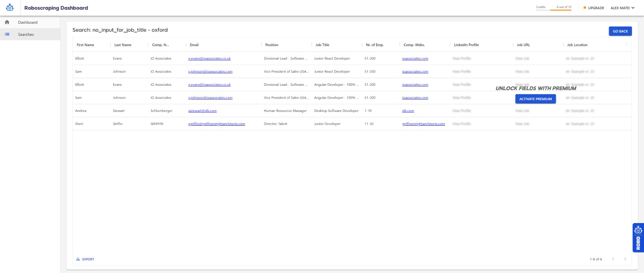Click the orange upgrade star icon
The height and width of the screenshot is (273, 644).
584,8
